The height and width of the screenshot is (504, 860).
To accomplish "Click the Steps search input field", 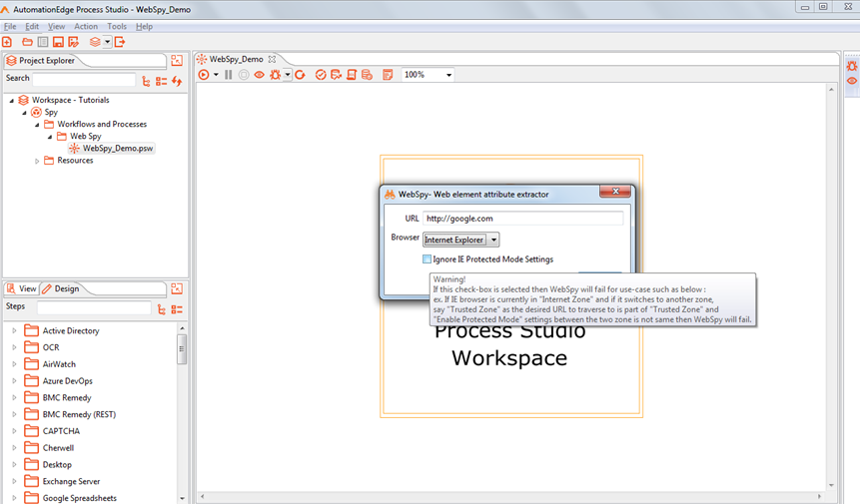I will [93, 307].
